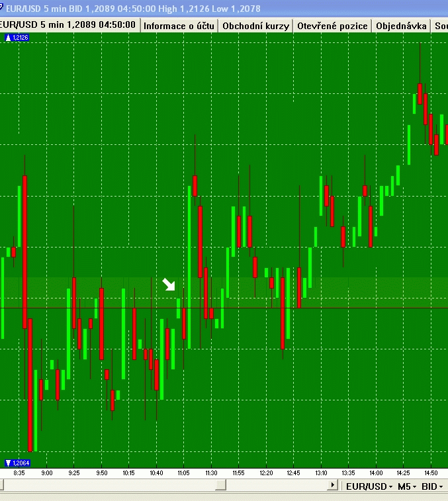
Task: Switch to Obchodní kurzy tab
Action: point(255,26)
